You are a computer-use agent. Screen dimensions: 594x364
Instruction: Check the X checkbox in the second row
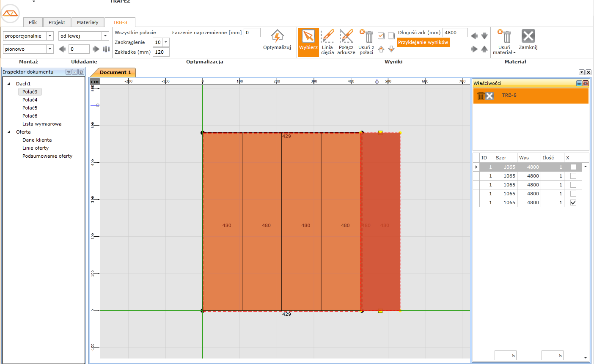[x=573, y=176]
